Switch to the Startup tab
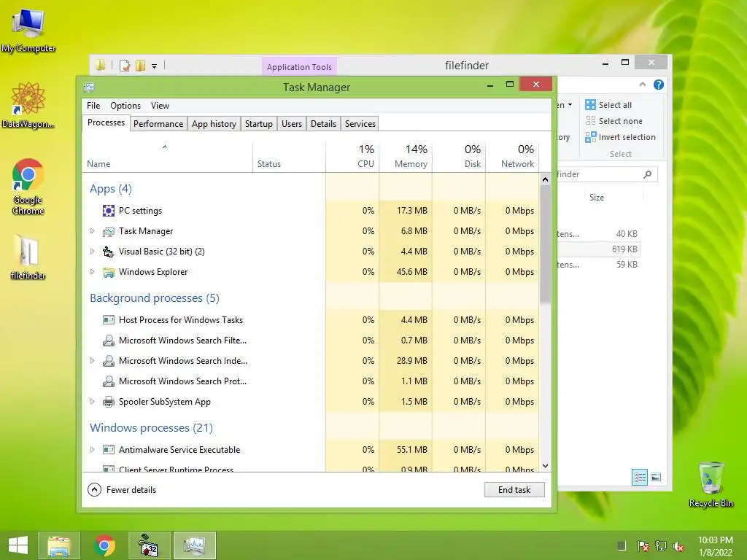 pos(259,124)
